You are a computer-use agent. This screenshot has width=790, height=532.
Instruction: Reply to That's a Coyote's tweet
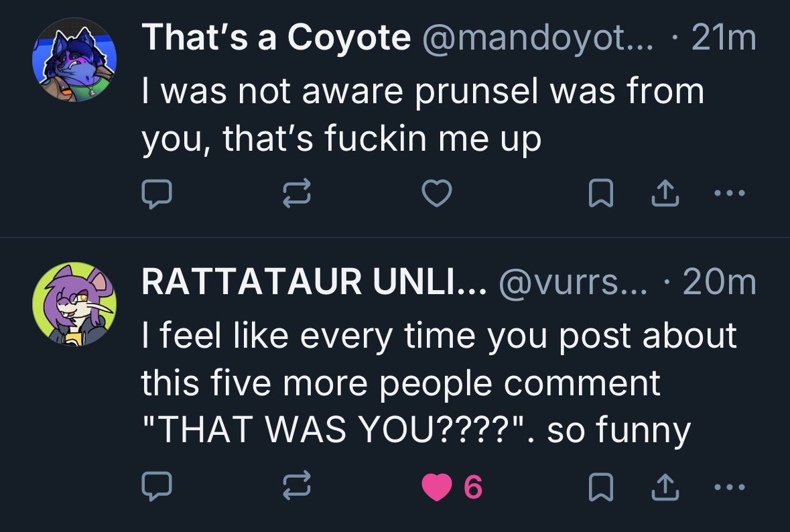(157, 194)
